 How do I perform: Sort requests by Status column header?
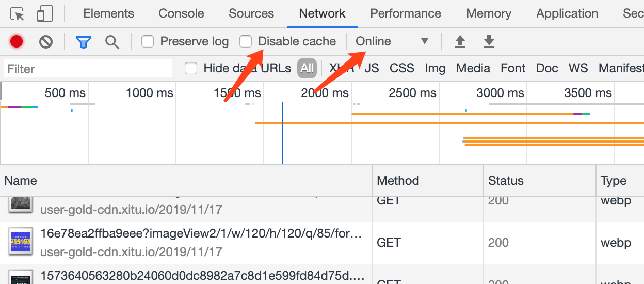click(x=506, y=181)
